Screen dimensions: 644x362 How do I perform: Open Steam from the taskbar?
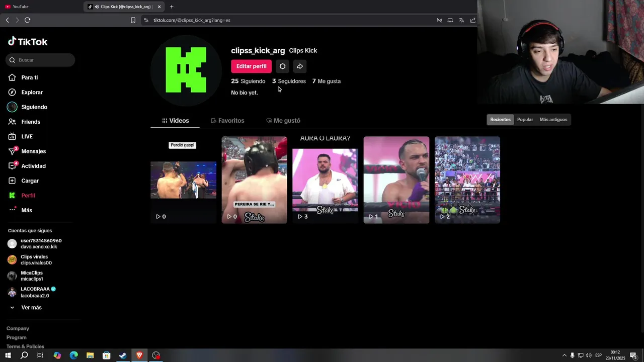[x=123, y=355]
